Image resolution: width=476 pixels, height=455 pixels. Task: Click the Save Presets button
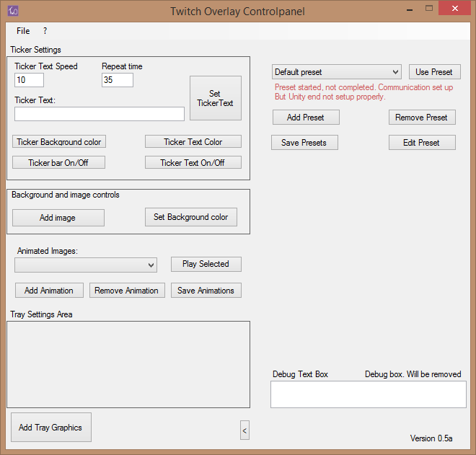point(304,143)
